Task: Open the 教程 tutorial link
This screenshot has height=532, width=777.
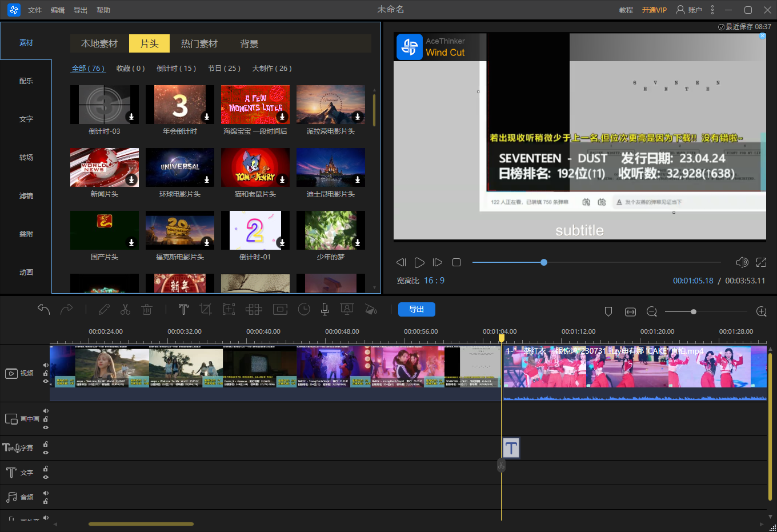Action: click(x=626, y=10)
